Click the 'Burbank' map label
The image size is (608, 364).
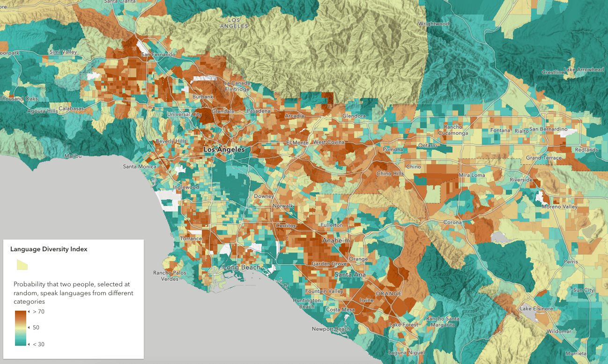click(x=203, y=97)
